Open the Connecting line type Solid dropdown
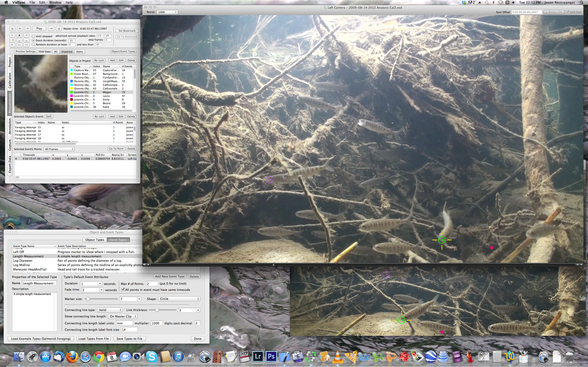 110,310
